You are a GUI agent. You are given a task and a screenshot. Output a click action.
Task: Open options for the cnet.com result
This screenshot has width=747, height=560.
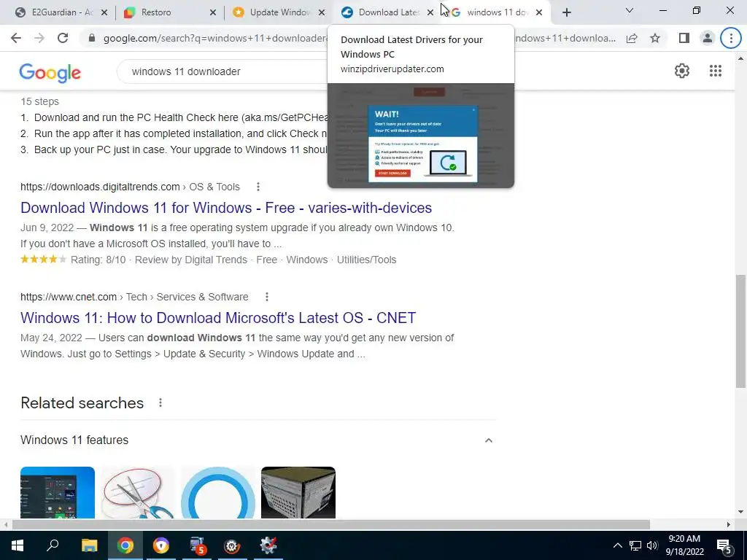(267, 297)
